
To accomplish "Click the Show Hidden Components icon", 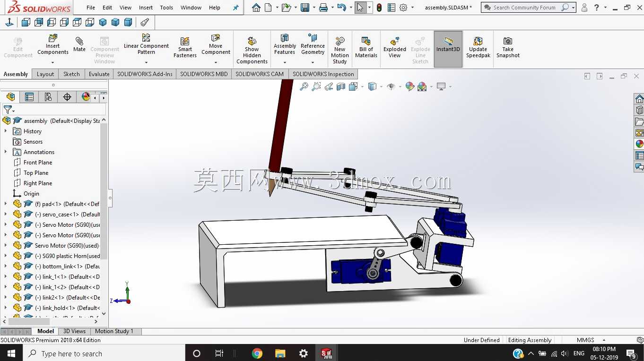I will click(x=252, y=41).
